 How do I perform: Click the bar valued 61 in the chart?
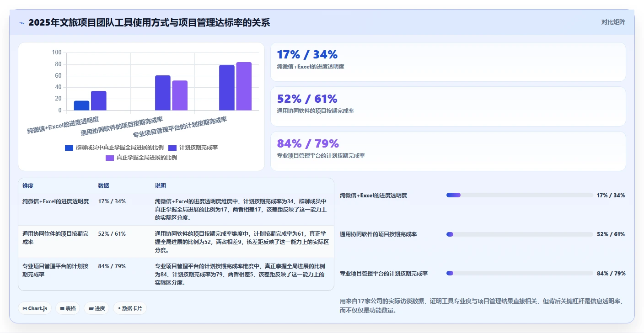(163, 93)
